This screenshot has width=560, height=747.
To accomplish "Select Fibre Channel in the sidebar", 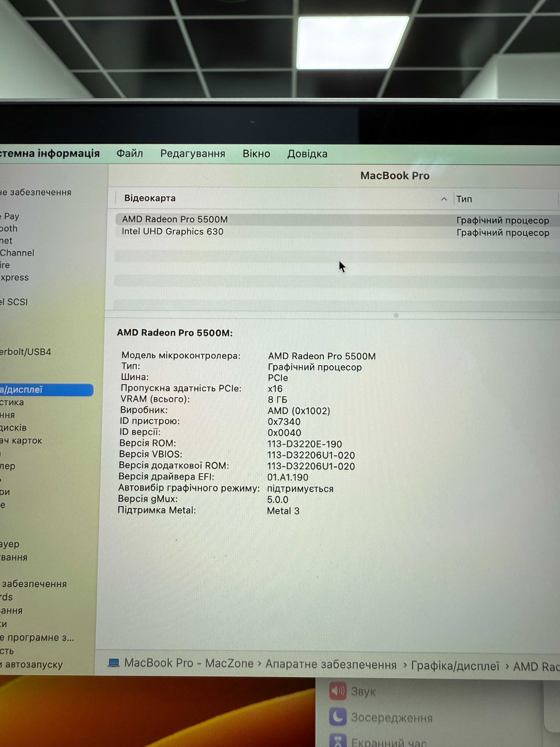I will click(17, 253).
